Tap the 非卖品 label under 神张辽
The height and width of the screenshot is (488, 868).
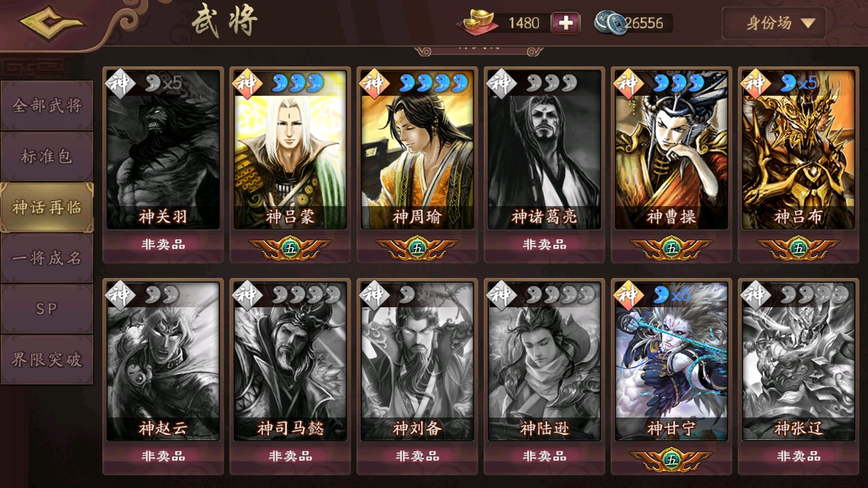[798, 456]
